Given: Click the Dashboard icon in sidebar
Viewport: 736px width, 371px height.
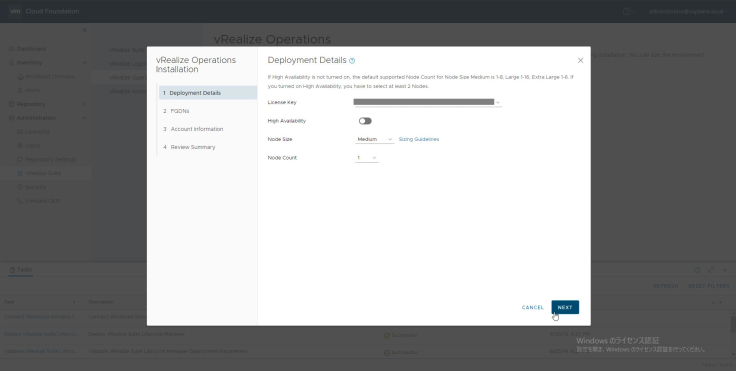Looking at the screenshot, I should click(11, 49).
